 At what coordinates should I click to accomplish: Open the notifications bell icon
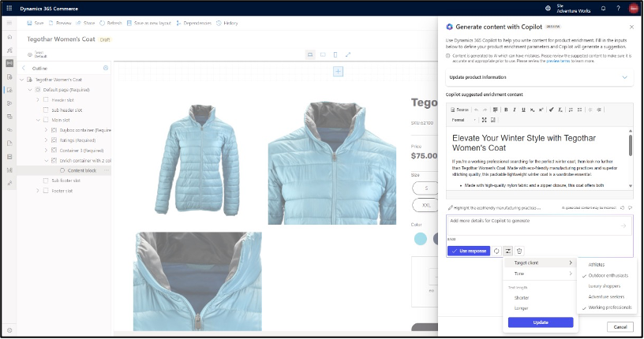coord(603,8)
